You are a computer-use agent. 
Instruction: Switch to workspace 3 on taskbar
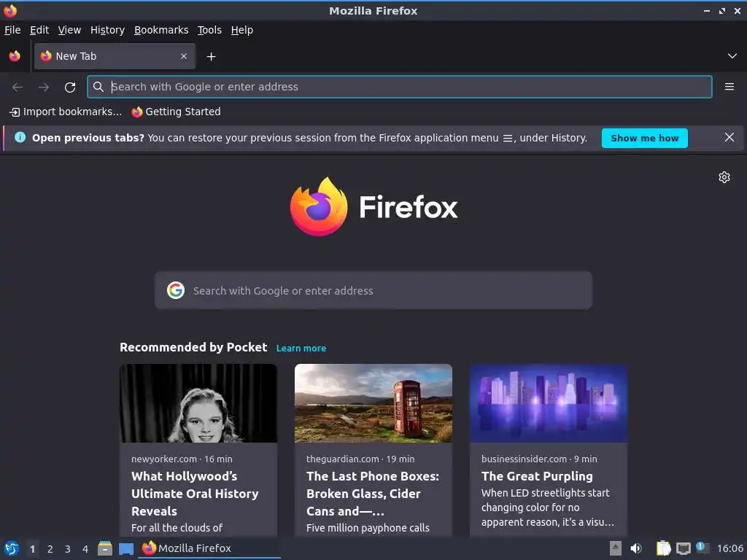(68, 549)
